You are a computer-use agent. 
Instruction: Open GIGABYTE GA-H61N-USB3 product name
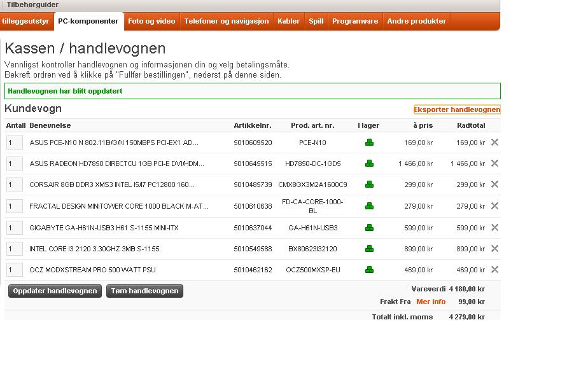pyautogui.click(x=104, y=228)
